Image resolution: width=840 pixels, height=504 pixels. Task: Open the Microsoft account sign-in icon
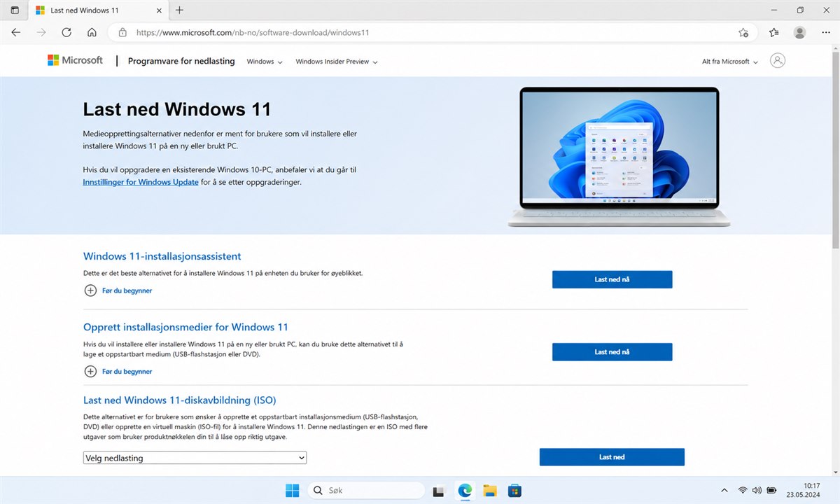(x=777, y=61)
